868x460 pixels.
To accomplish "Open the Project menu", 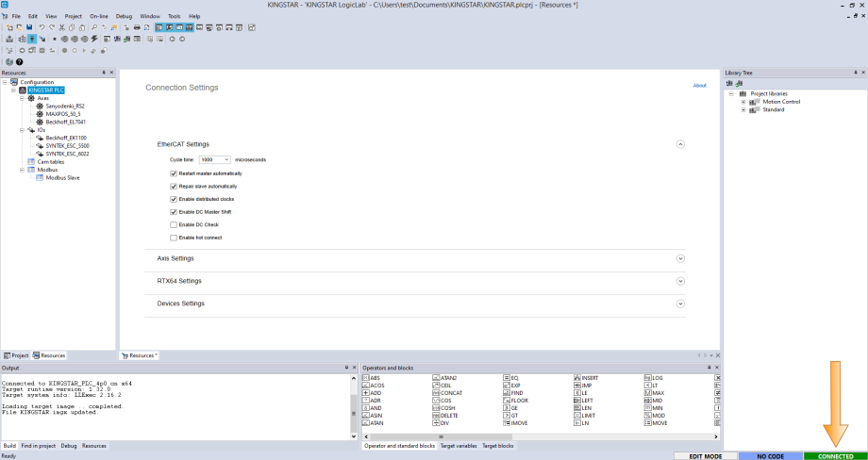I will point(73,16).
